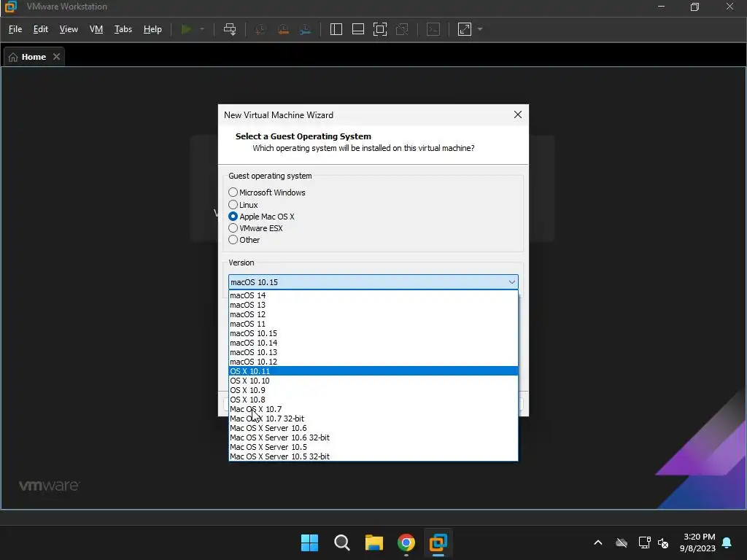Click the Take Snapshot toolbar icon
Screen dimensions: 747x560
tap(260, 29)
